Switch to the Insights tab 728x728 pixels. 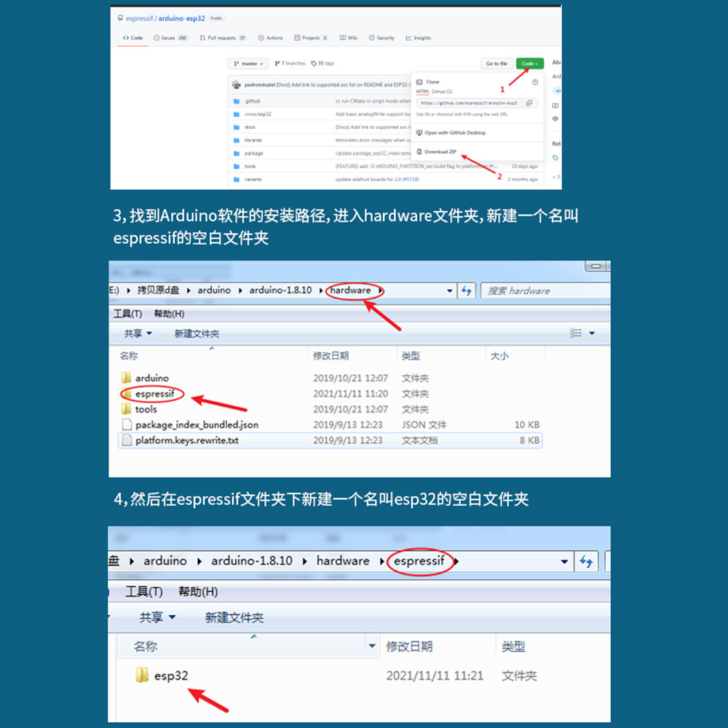coord(419,38)
